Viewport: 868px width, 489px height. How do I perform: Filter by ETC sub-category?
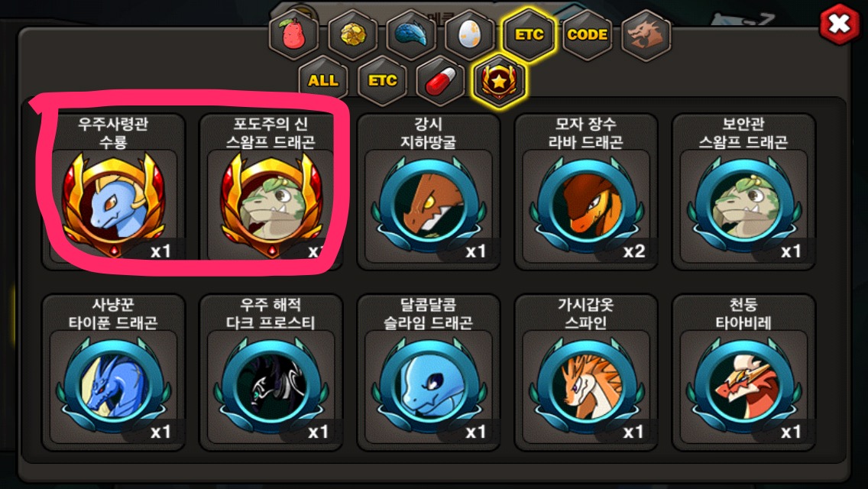tap(383, 81)
